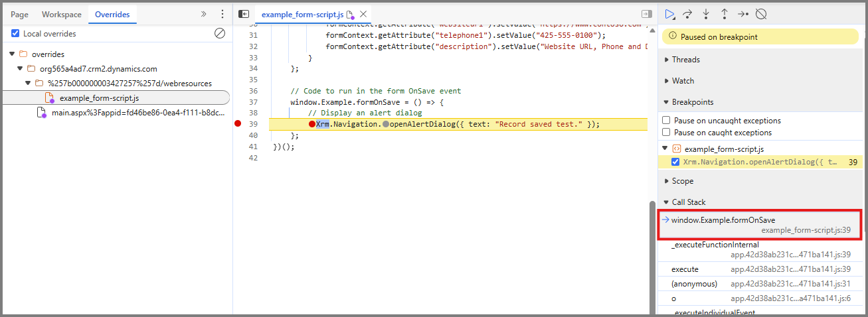Image resolution: width=868 pixels, height=317 pixels.
Task: Click line number 36 in gutter
Action: pyautogui.click(x=253, y=91)
